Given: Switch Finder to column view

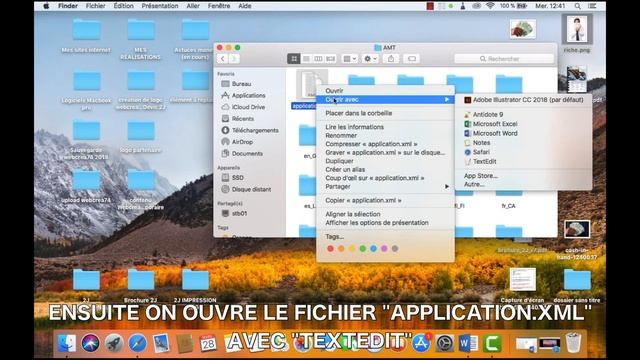Looking at the screenshot, I should (x=318, y=59).
